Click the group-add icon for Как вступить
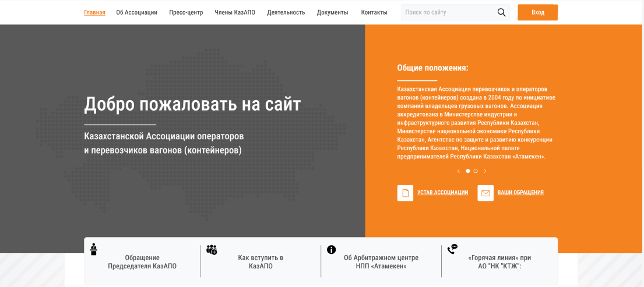This screenshot has width=644, height=287. tap(212, 249)
